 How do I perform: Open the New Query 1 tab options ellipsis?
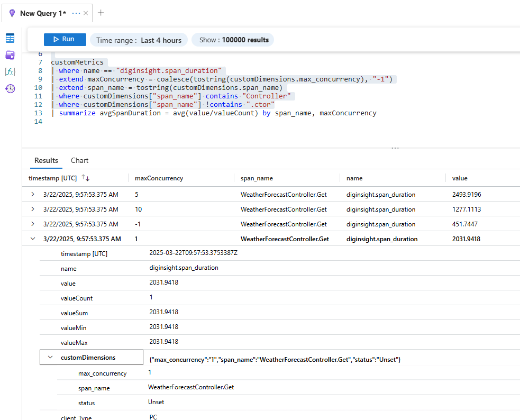[x=76, y=13]
